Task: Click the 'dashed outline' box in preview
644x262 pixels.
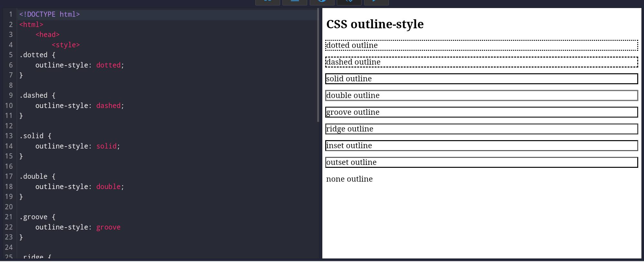Action: (482, 62)
